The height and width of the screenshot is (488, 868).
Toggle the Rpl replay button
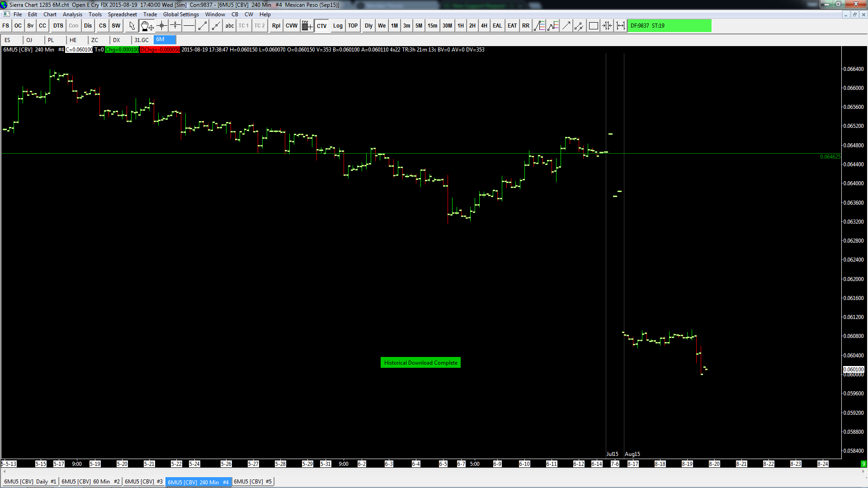(276, 26)
